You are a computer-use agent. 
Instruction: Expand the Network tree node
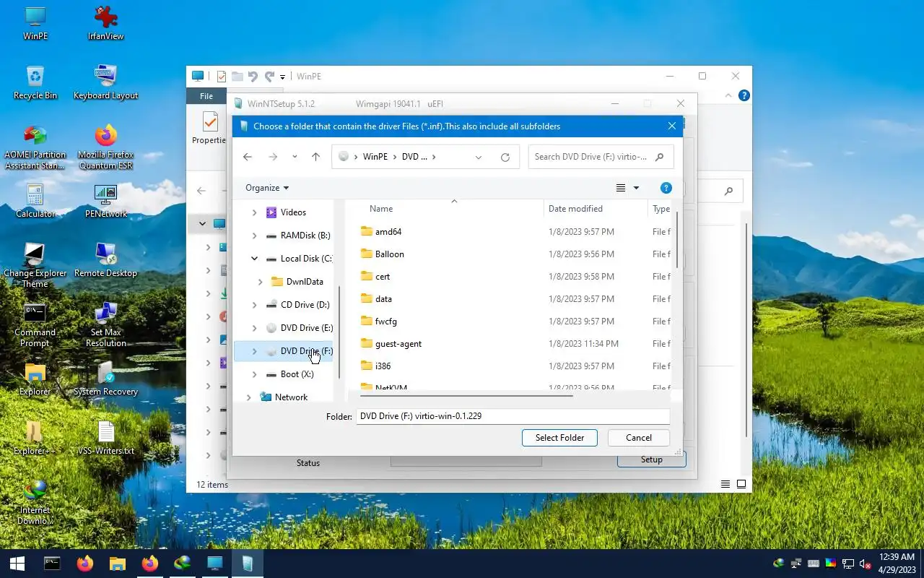point(248,397)
